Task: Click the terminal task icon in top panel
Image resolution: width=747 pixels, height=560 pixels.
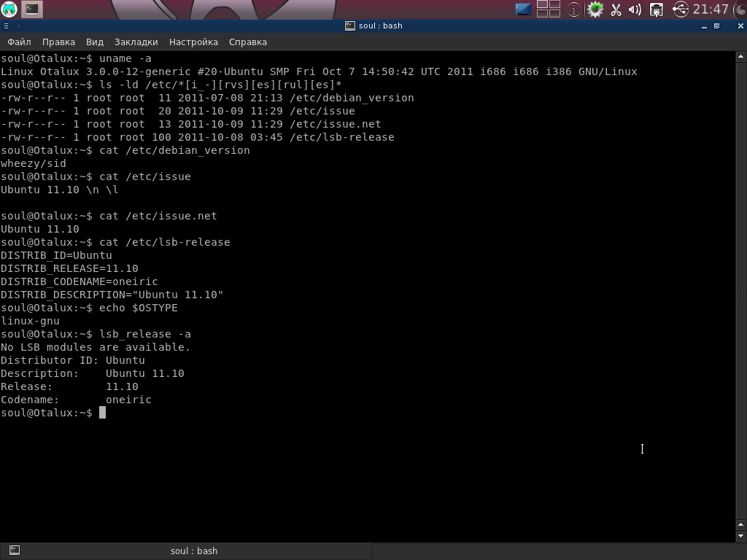Action: tap(32, 9)
